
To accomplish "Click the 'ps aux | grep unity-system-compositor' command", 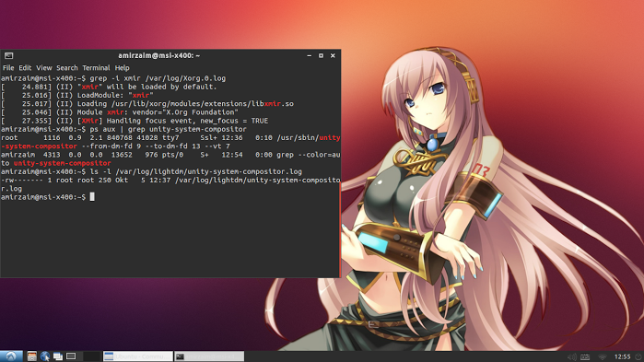I will (x=168, y=129).
